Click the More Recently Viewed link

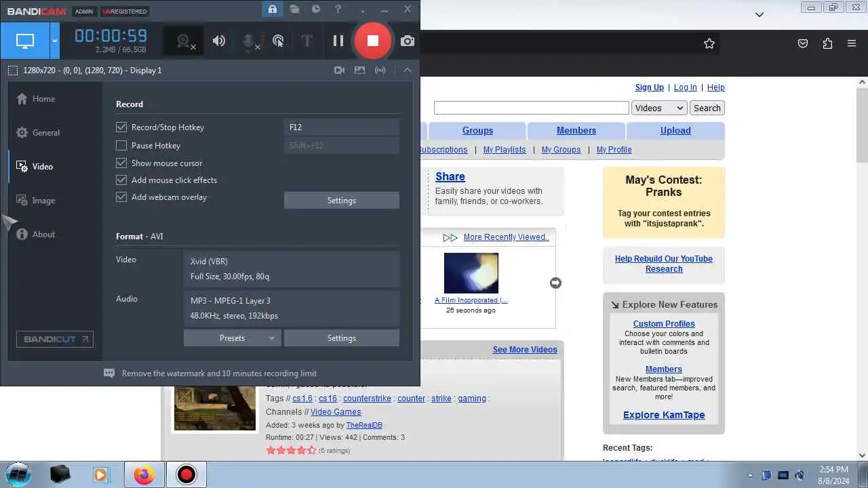click(x=506, y=237)
